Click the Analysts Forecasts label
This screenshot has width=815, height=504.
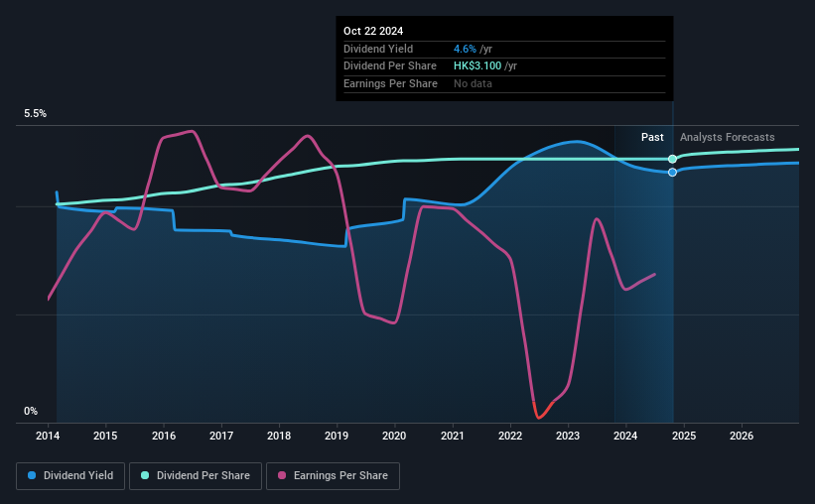point(728,137)
